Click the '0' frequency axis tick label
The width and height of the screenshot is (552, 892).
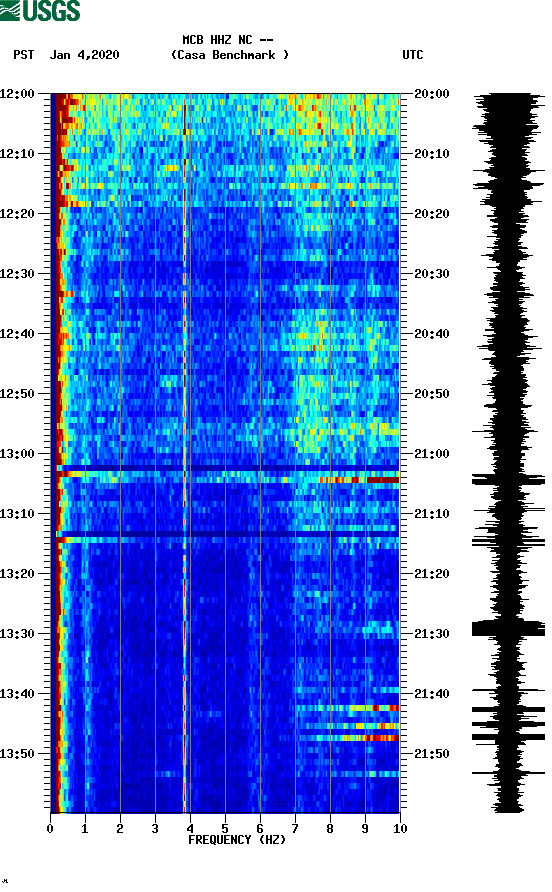pos(50,829)
